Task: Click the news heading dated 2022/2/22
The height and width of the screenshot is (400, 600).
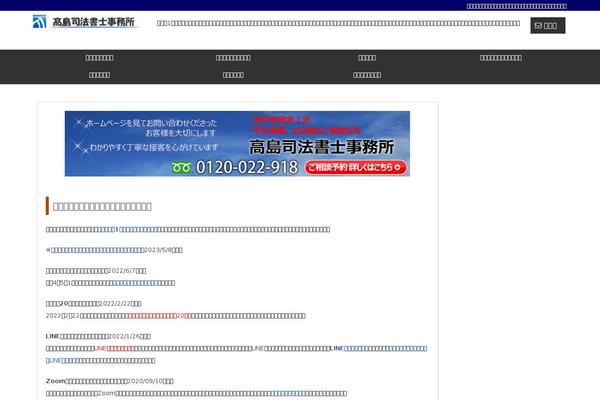Action: click(x=94, y=304)
